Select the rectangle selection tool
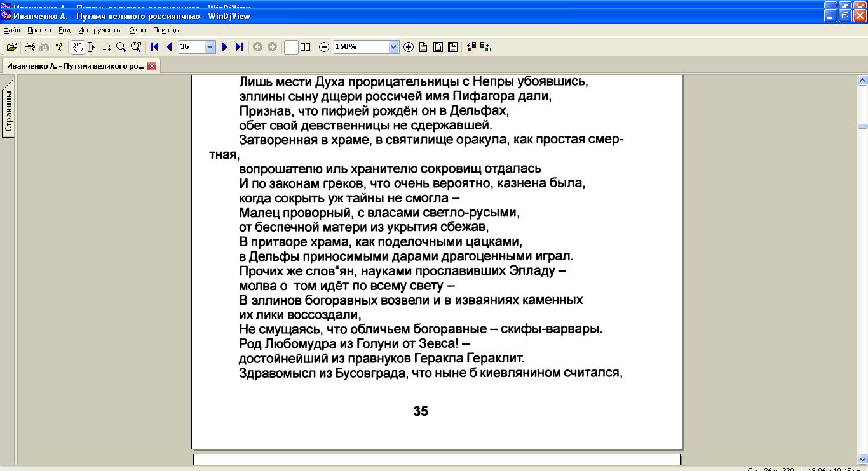The height and width of the screenshot is (471, 868). click(x=106, y=47)
